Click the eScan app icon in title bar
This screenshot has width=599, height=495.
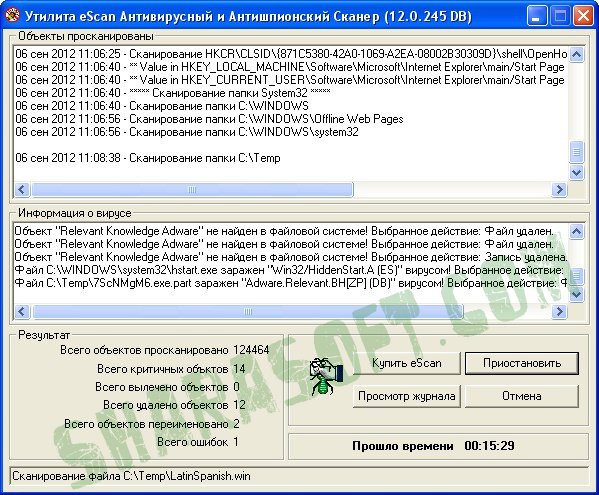[12, 16]
